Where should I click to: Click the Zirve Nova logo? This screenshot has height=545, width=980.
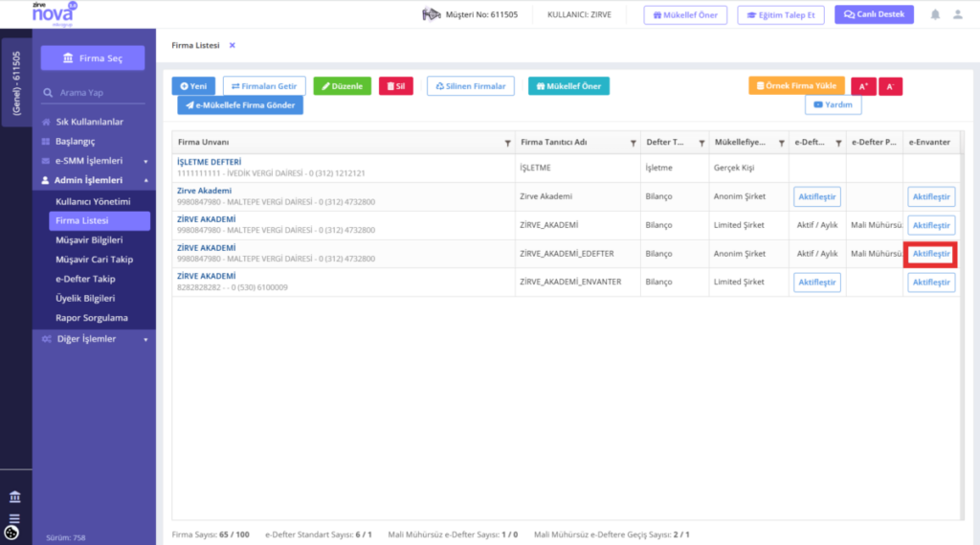(x=55, y=13)
